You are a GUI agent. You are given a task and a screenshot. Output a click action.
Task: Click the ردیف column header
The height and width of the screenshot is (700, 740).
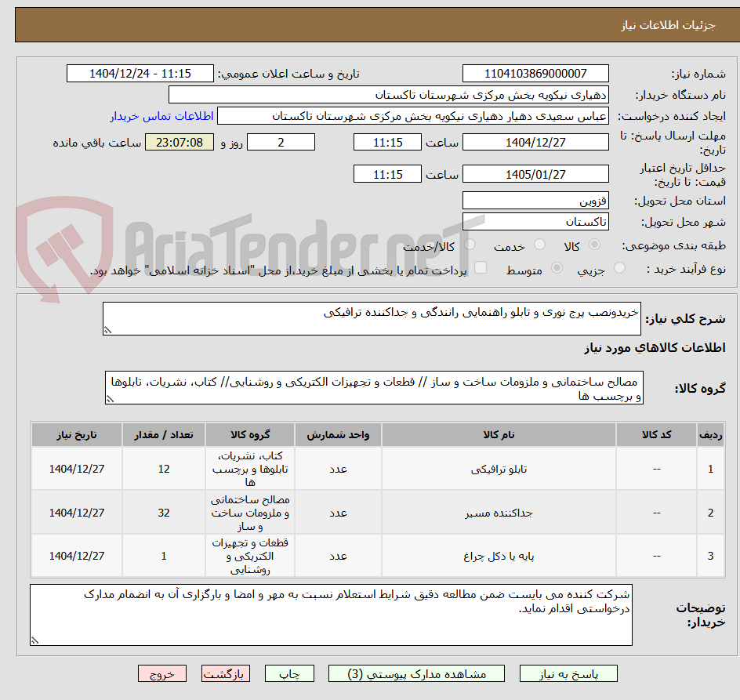coord(711,435)
